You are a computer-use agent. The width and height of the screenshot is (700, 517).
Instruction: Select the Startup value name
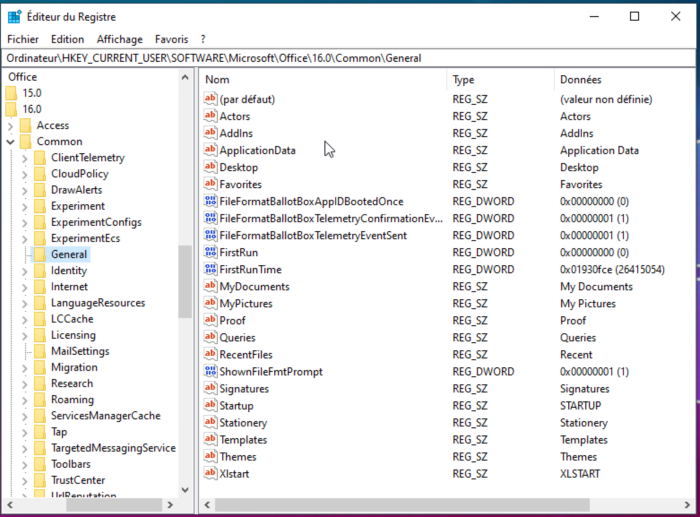tap(236, 406)
